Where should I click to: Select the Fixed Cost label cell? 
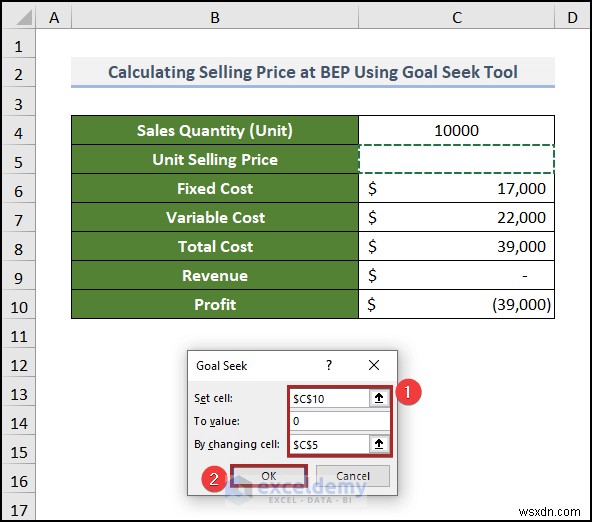[215, 188]
